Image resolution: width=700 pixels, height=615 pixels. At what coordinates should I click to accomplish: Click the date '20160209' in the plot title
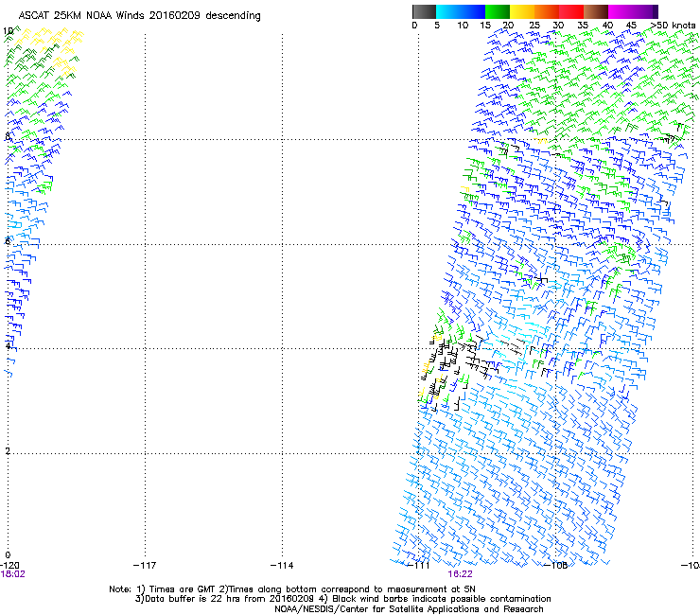(175, 15)
